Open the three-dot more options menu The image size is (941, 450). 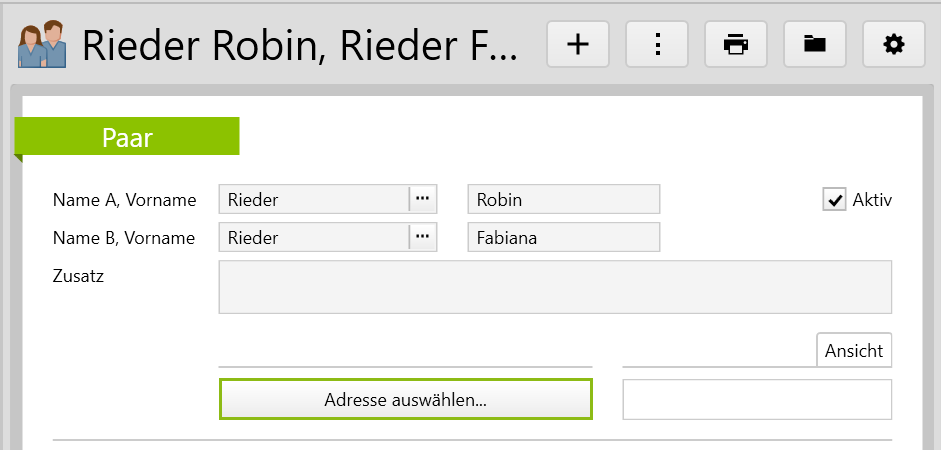(657, 44)
